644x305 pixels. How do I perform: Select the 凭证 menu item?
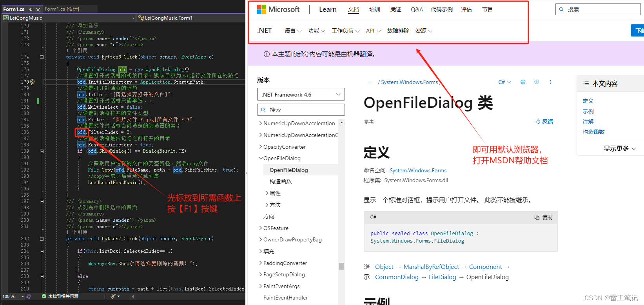(x=396, y=9)
